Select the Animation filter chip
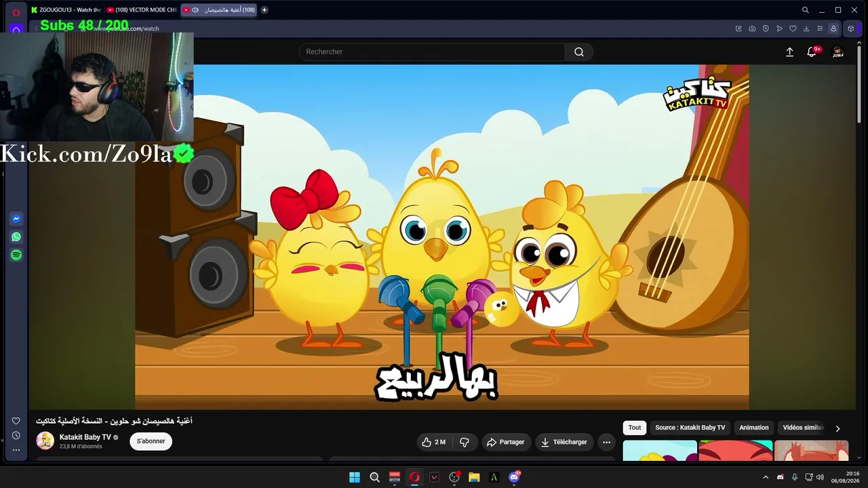 click(x=754, y=428)
